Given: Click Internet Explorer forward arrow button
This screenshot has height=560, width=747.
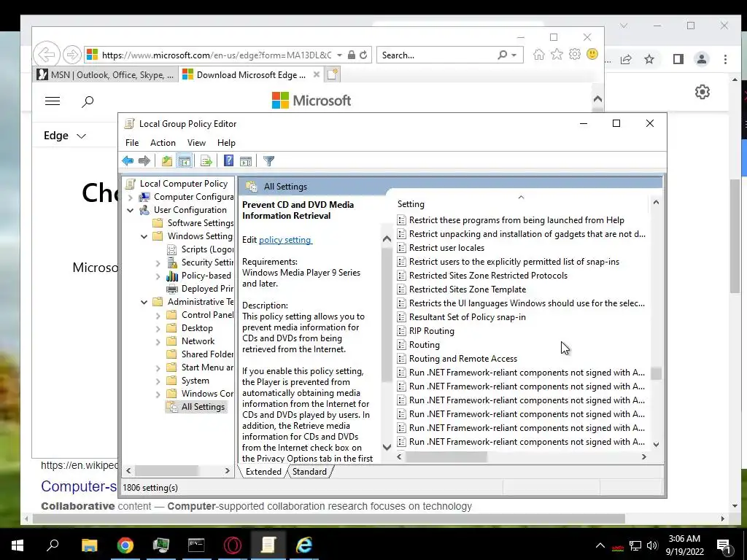Looking at the screenshot, I should [72, 55].
